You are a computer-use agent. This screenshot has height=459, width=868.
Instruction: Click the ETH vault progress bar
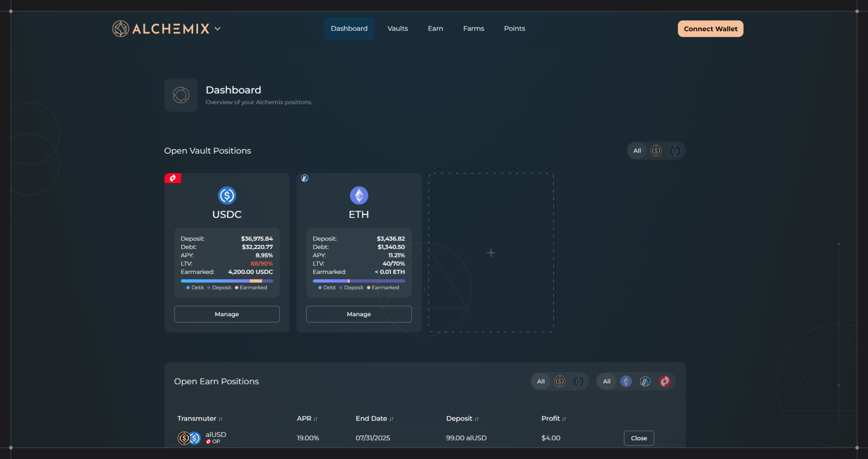click(x=359, y=281)
